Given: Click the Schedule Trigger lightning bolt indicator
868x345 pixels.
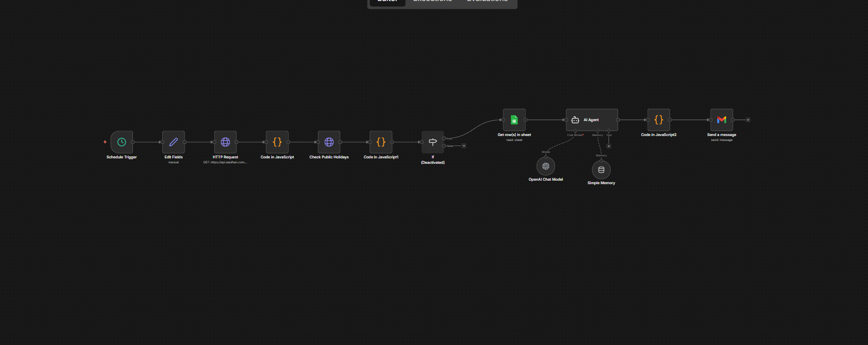Looking at the screenshot, I should pos(105,142).
